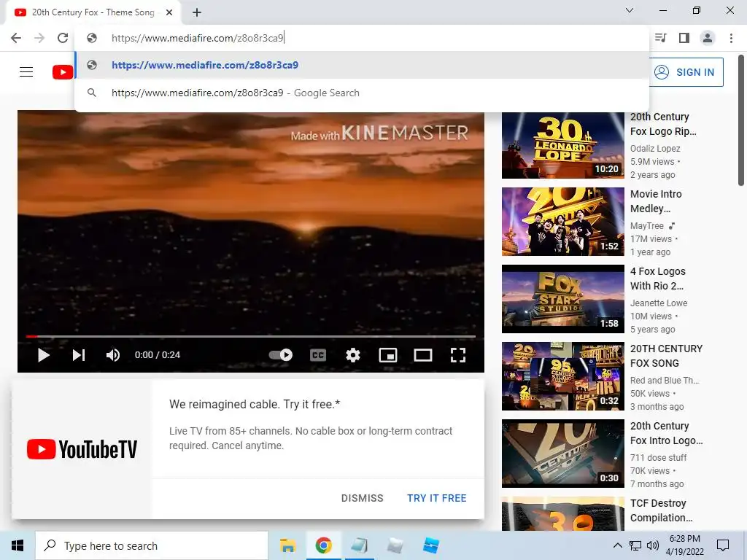747x560 pixels.
Task: Open the notepad-like taskbar app icon
Action: 359,545
